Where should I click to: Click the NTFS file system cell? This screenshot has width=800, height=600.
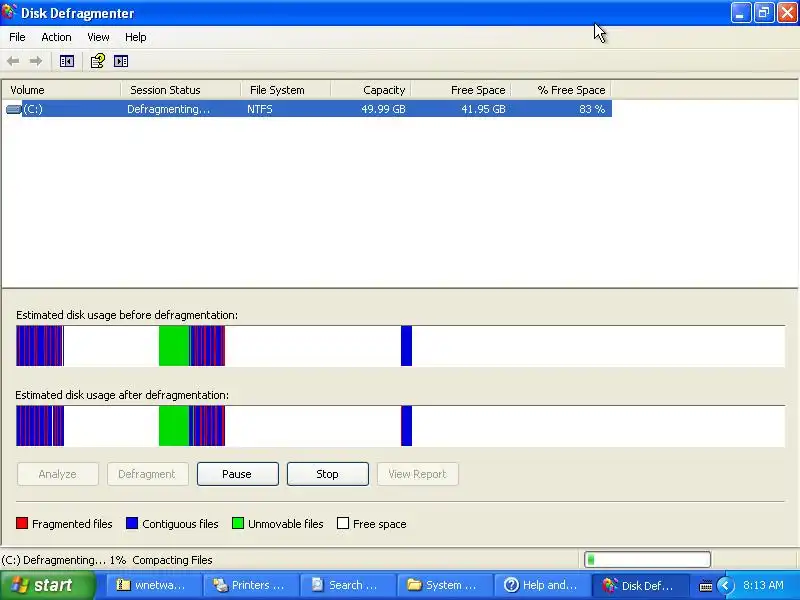(x=260, y=109)
